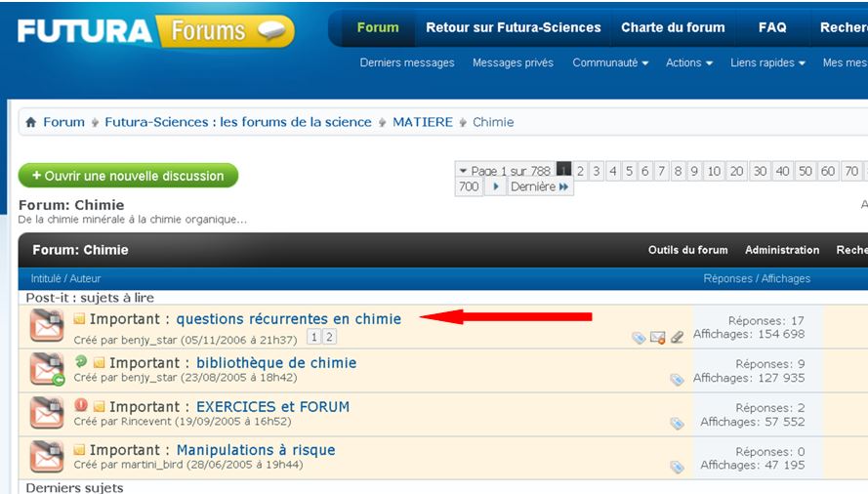Click 'Affichages: 47 195' text
This screenshot has width=868, height=494.
pos(753,466)
